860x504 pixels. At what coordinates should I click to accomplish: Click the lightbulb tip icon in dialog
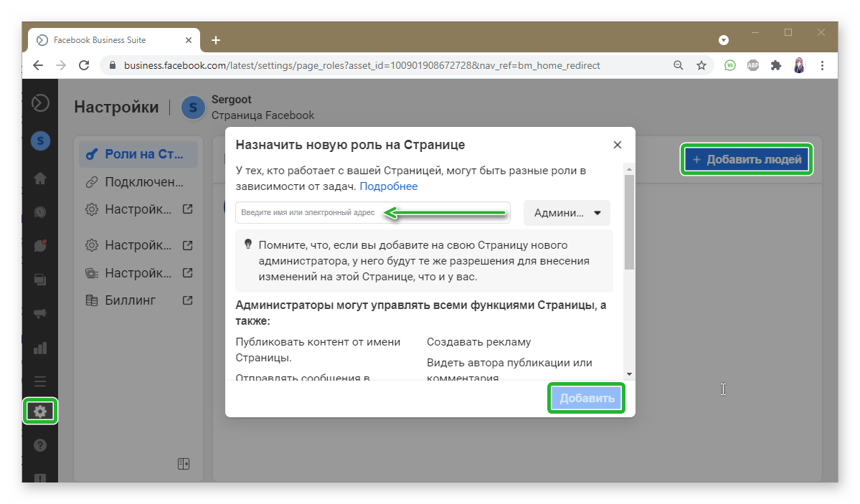[x=248, y=244]
